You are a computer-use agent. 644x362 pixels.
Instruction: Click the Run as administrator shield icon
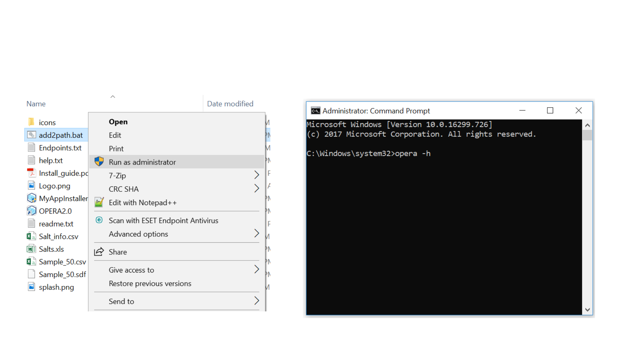click(99, 162)
